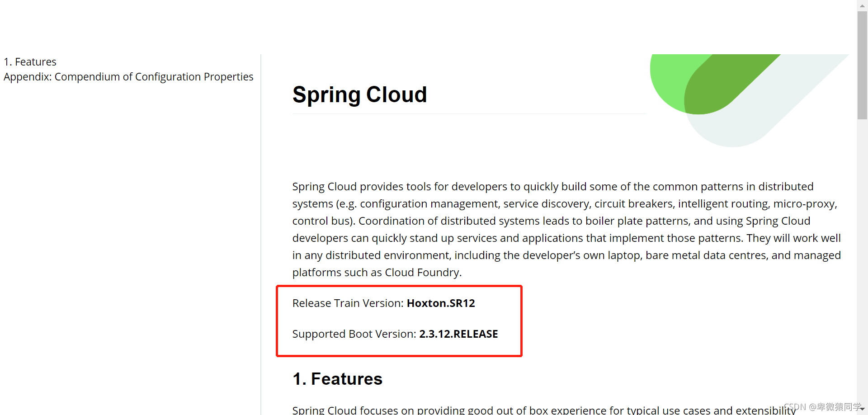The image size is (868, 415).
Task: Click the scrollbar up arrow
Action: click(x=862, y=5)
